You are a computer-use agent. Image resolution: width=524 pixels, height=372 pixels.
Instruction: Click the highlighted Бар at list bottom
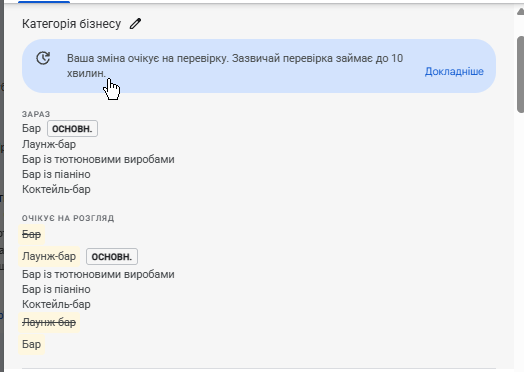click(31, 344)
